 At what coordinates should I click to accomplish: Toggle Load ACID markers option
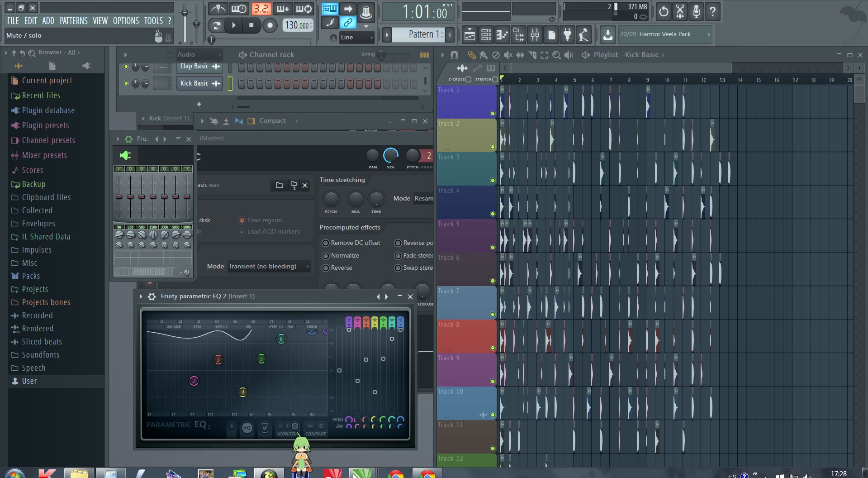(x=242, y=232)
